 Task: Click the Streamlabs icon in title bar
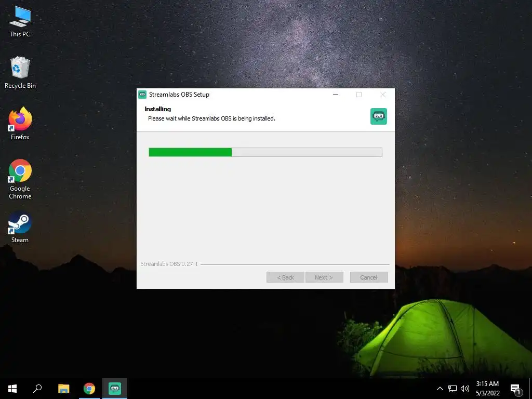pyautogui.click(x=142, y=95)
